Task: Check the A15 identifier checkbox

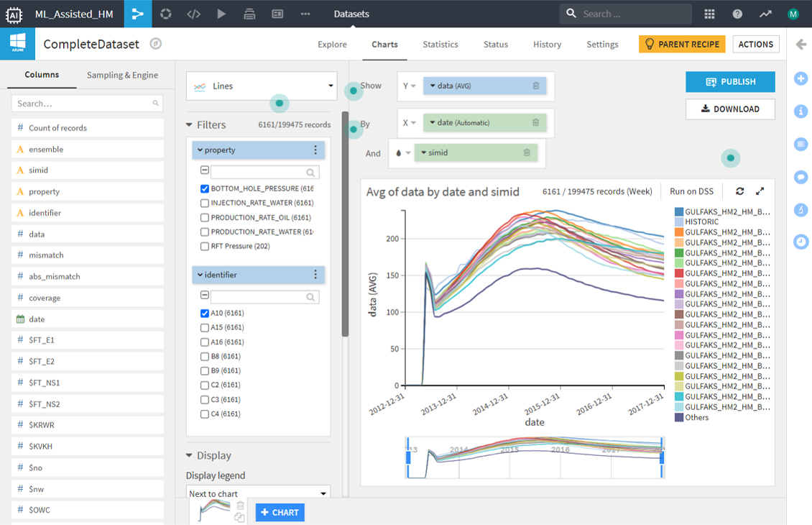Action: click(x=205, y=327)
